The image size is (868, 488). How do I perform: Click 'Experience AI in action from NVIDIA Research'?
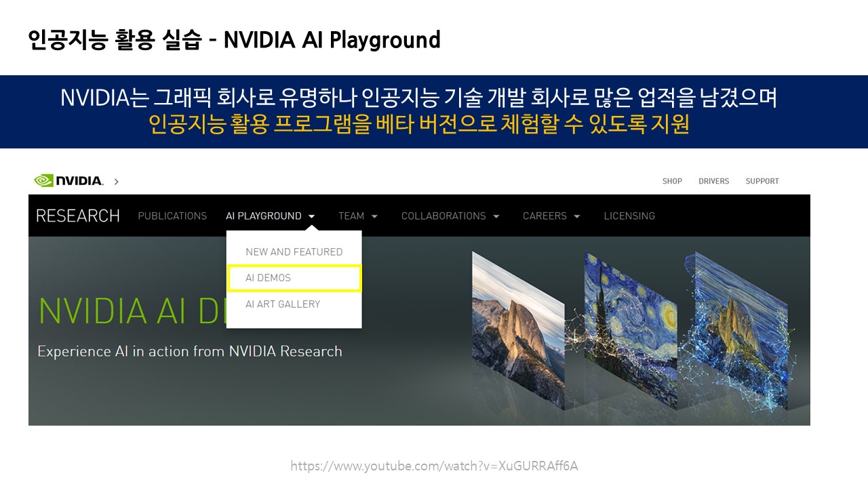pyautogui.click(x=190, y=351)
